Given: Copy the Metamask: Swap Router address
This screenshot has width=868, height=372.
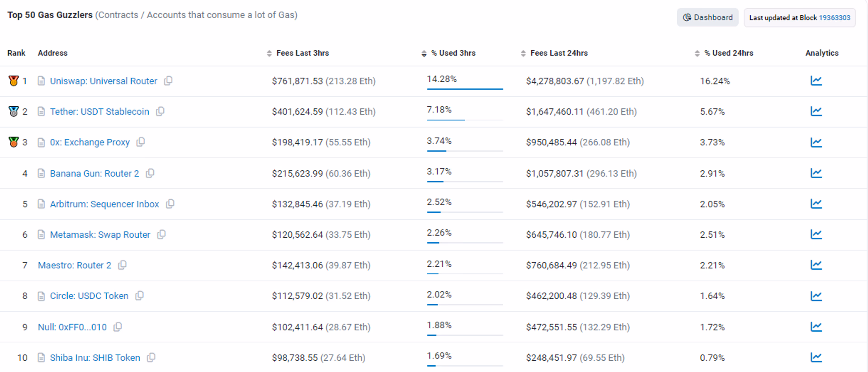Looking at the screenshot, I should (161, 235).
